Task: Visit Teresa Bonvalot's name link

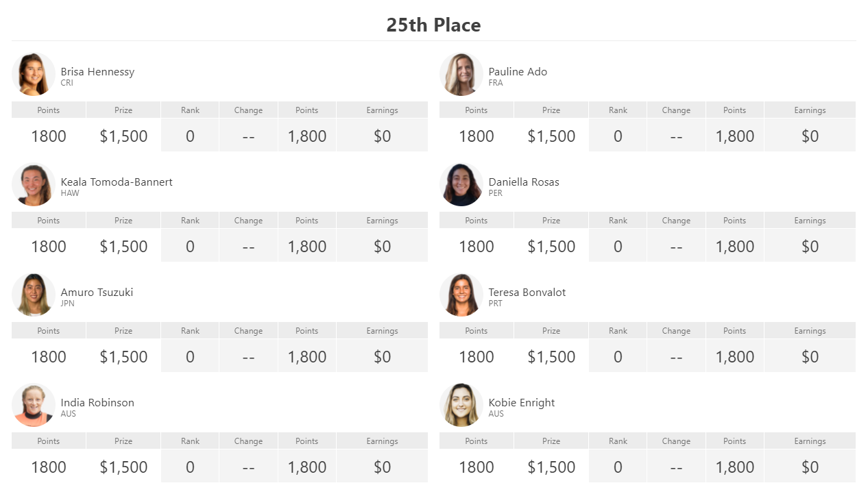Action: (x=527, y=293)
